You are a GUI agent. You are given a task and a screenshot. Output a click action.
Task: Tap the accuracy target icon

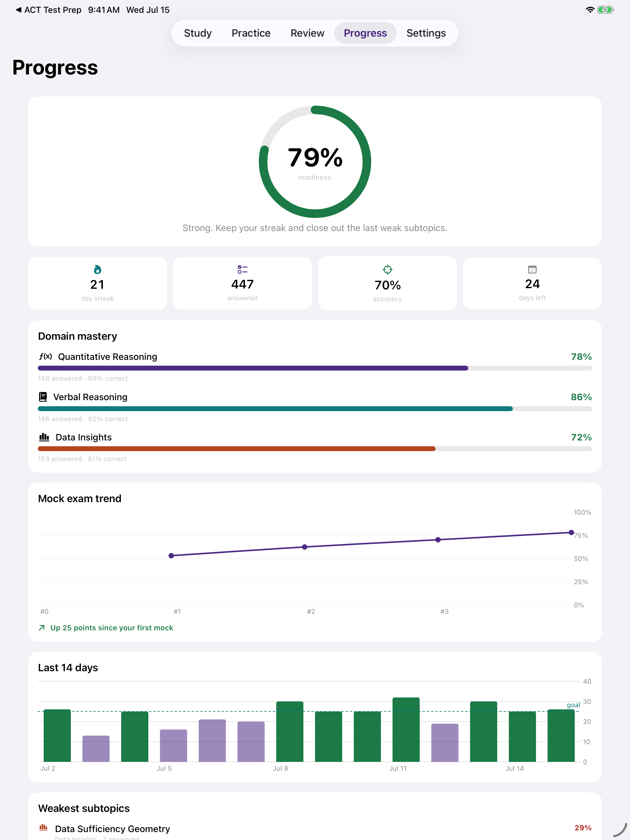pos(387,270)
